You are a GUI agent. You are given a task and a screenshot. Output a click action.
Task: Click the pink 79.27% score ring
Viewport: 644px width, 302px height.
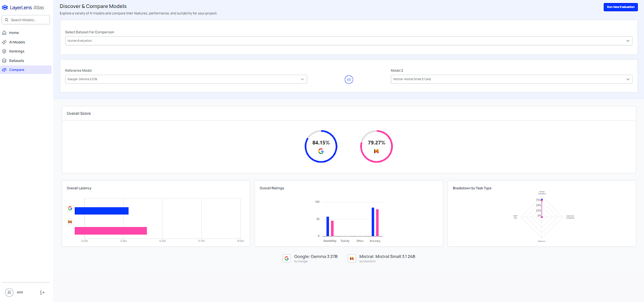point(376,147)
